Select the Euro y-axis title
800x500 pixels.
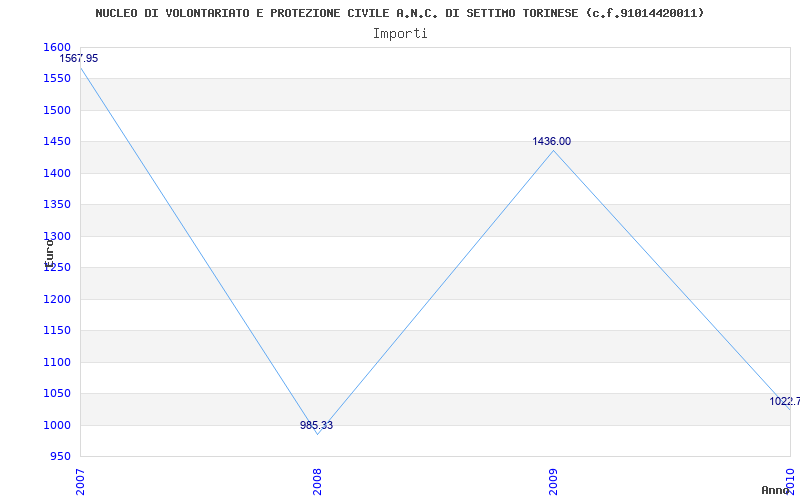pos(48,251)
